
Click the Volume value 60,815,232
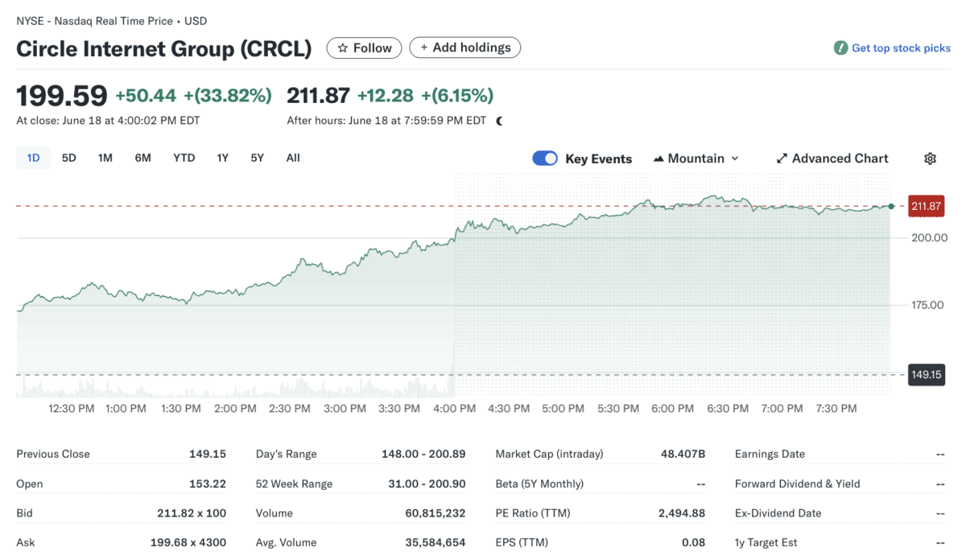436,513
